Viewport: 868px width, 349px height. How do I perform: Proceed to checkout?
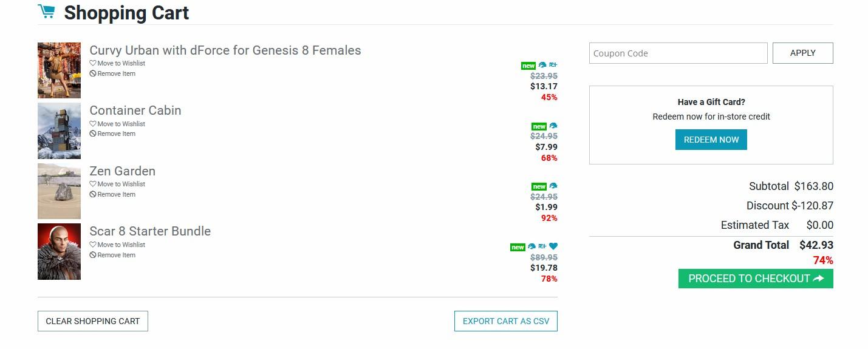[755, 279]
